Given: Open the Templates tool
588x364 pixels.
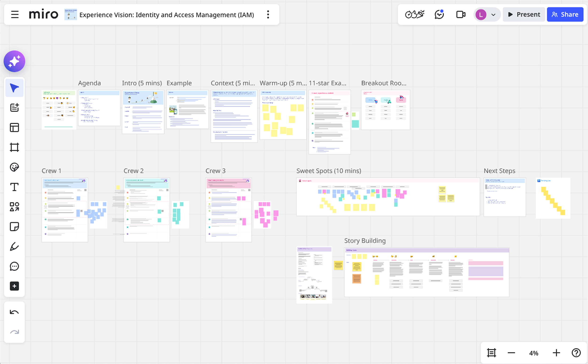Looking at the screenshot, I should [14, 128].
